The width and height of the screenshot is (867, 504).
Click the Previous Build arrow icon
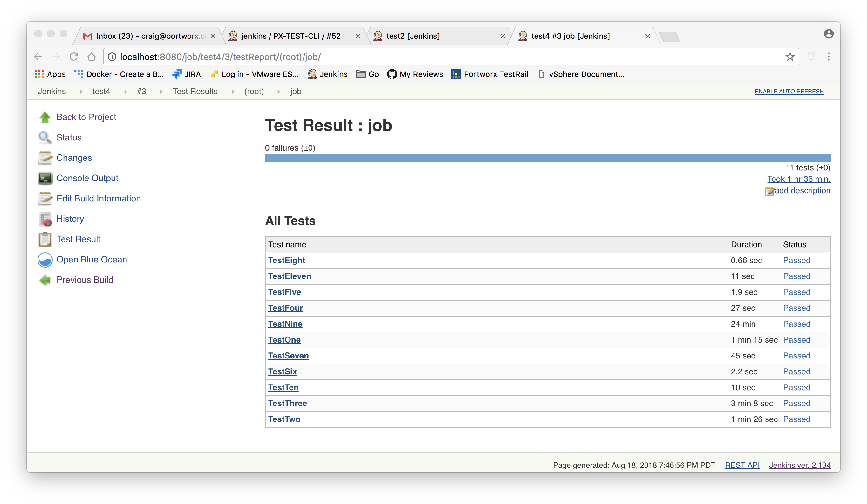point(45,280)
